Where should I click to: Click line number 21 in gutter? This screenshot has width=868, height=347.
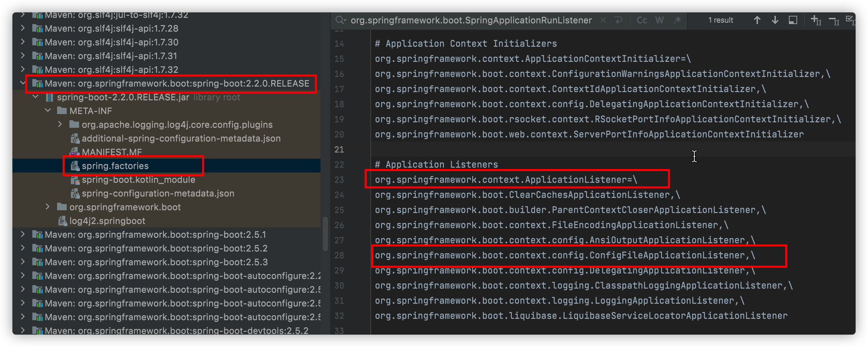coord(339,149)
